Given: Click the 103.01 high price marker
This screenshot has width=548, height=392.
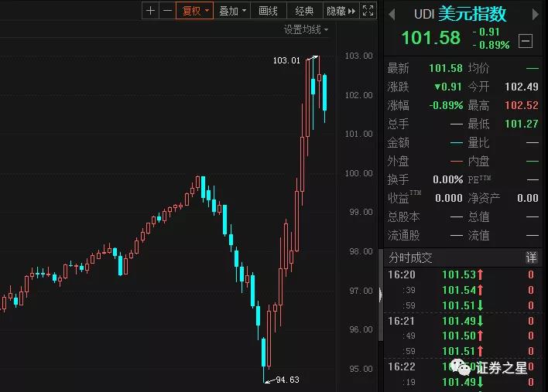Looking at the screenshot, I should point(286,60).
